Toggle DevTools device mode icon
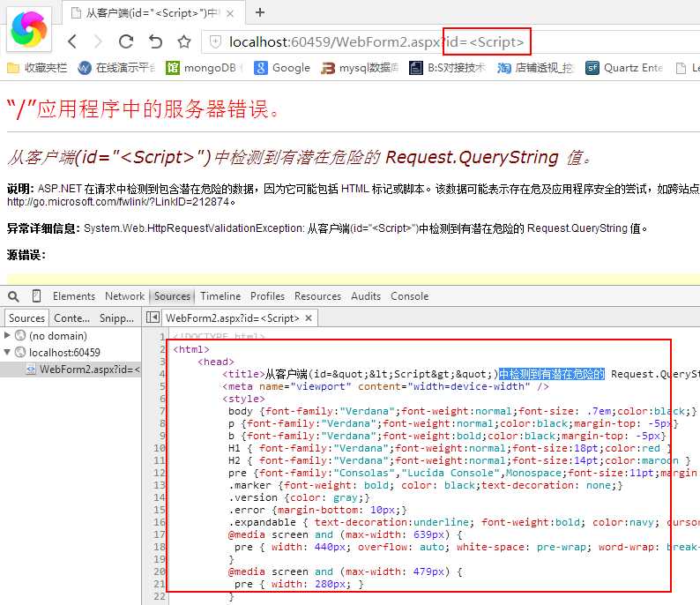The width and height of the screenshot is (700, 605). (37, 296)
